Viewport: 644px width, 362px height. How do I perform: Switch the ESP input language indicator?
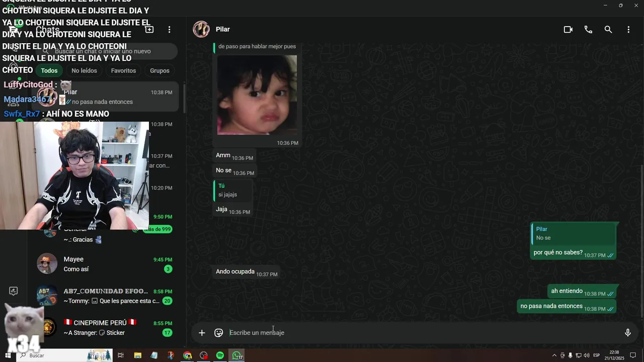[x=597, y=355]
